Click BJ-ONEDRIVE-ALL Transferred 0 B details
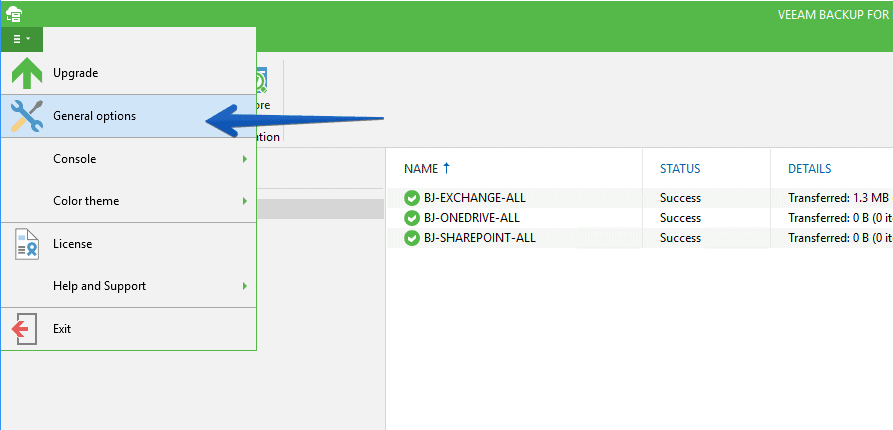 (x=840, y=218)
